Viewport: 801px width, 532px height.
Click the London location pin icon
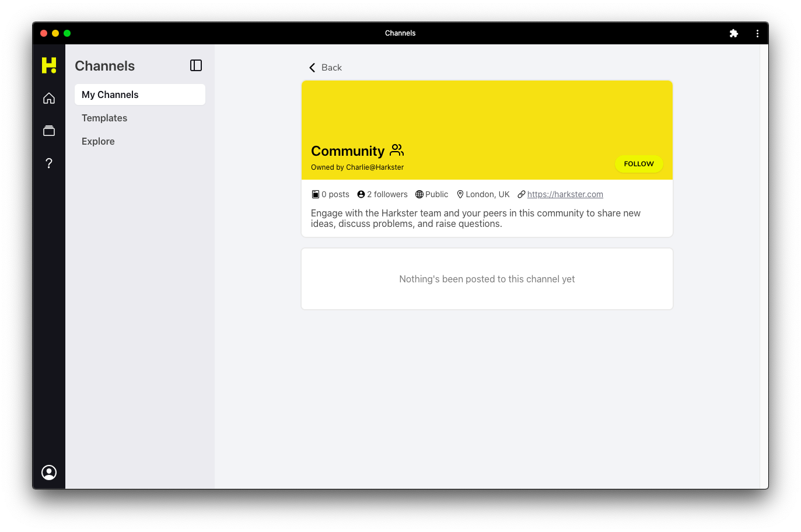[x=460, y=194]
